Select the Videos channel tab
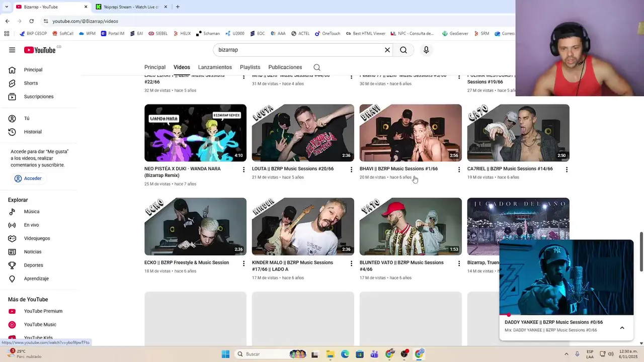 click(182, 67)
